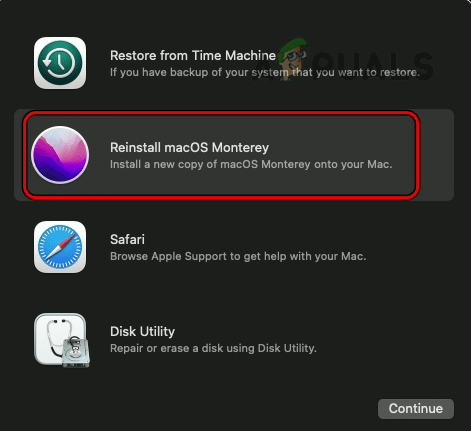This screenshot has width=471, height=431.
Task: Click the Continue button
Action: (416, 409)
